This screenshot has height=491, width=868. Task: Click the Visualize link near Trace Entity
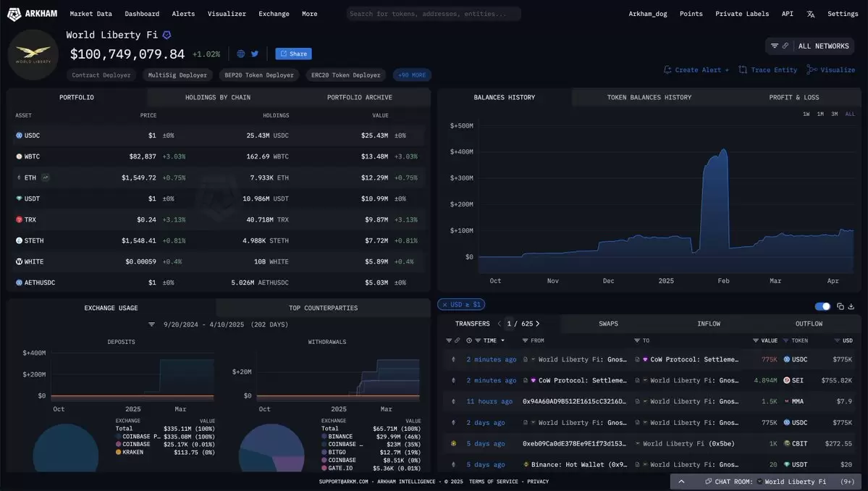(x=831, y=70)
